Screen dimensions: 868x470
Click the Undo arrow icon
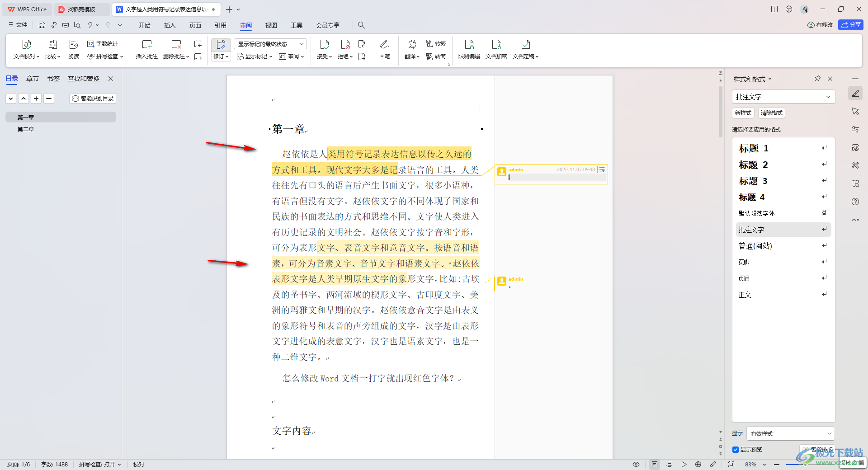pos(90,25)
